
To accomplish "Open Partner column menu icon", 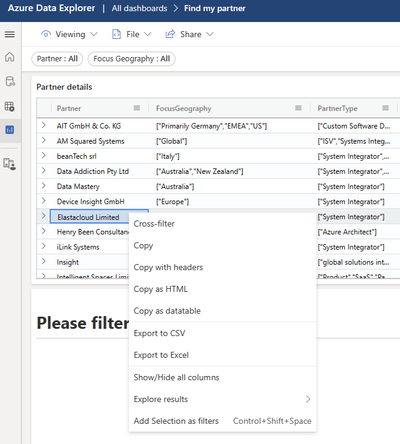I will tap(137, 108).
